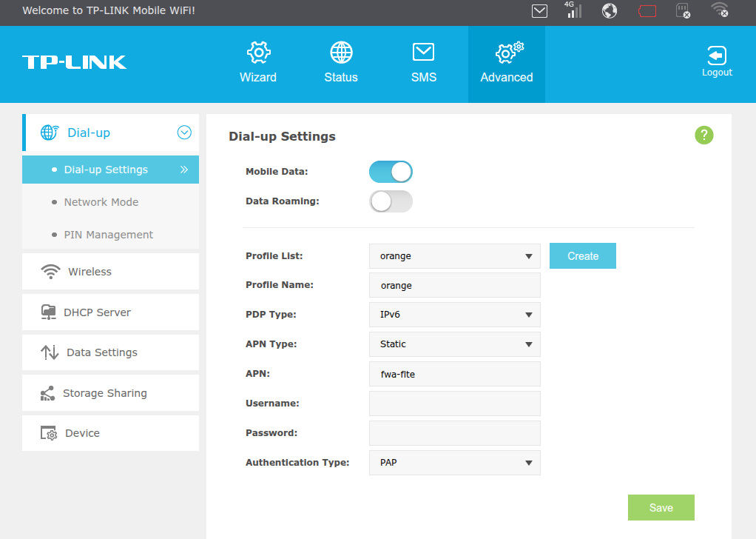Click the 4G signal strength icon
Image resolution: width=756 pixels, height=539 pixels.
[x=573, y=10]
